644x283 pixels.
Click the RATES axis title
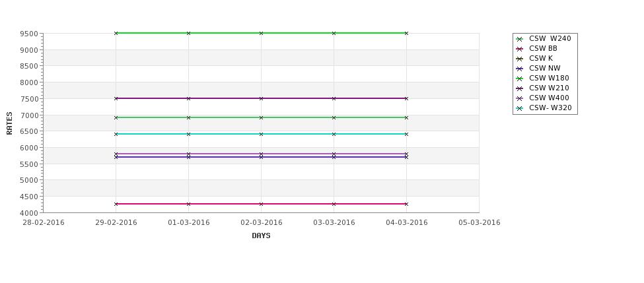tap(9, 123)
